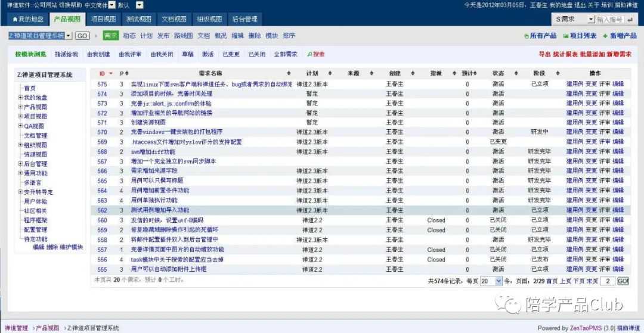Click sort arrows beside 阶段 header

[x=558, y=73]
